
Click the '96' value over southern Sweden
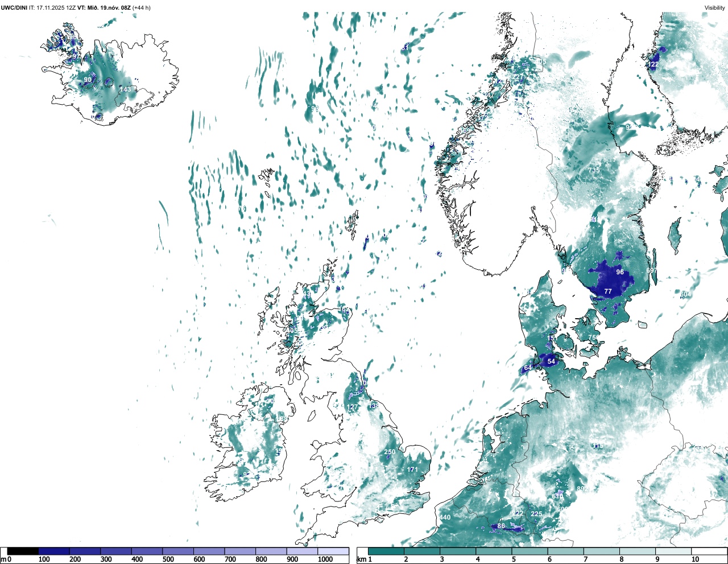click(x=620, y=272)
